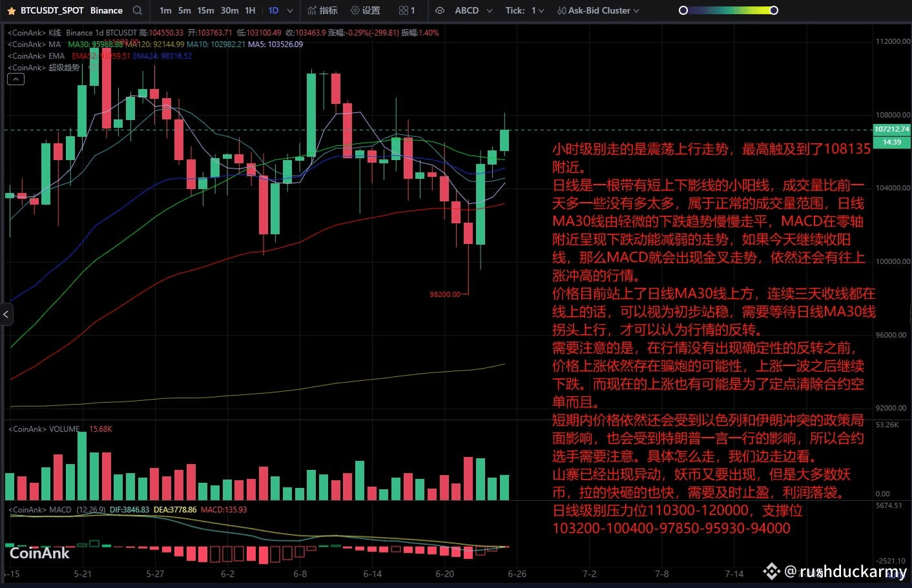The width and height of the screenshot is (912, 588).
Task: Click the 108000.00 price axis label
Action: point(893,115)
